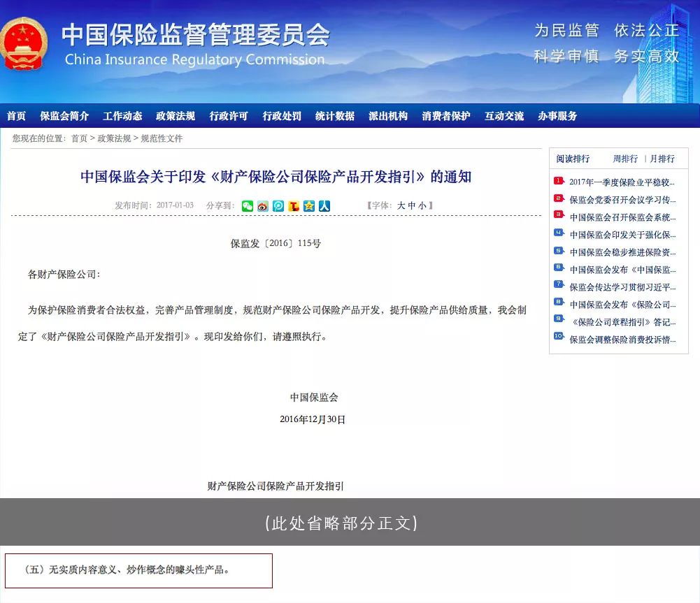Click the publish date 2017-01-03

[x=175, y=205]
